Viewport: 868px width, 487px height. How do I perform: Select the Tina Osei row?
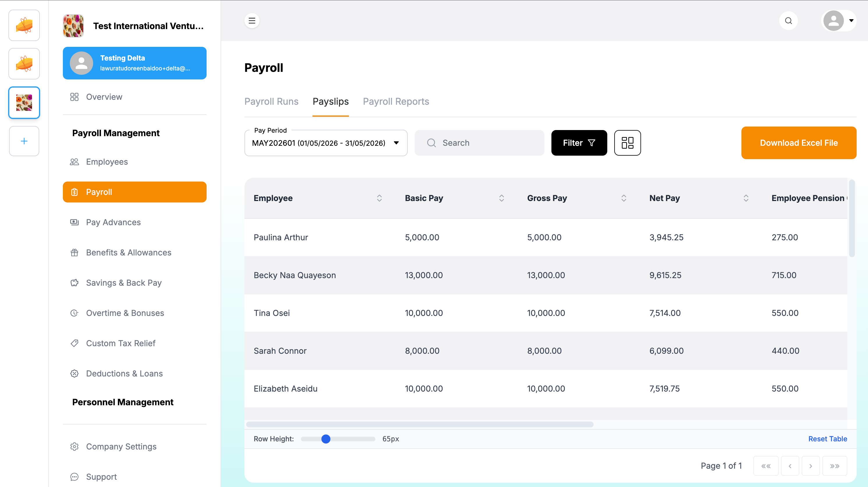coord(546,313)
